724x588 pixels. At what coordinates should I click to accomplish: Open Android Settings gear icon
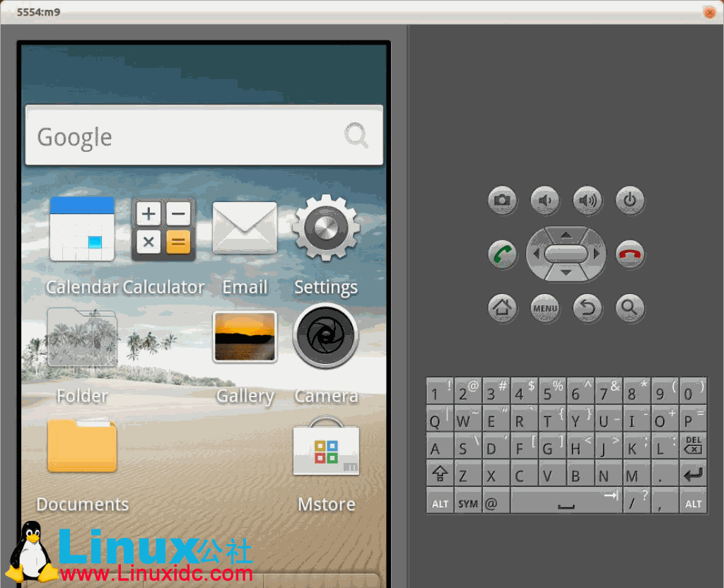tap(326, 228)
